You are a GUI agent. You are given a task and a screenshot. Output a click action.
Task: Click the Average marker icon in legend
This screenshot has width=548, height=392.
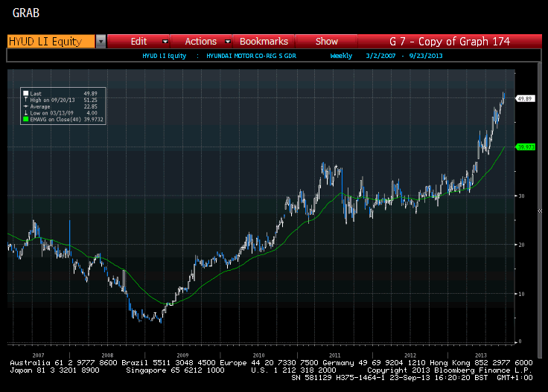click(x=26, y=106)
